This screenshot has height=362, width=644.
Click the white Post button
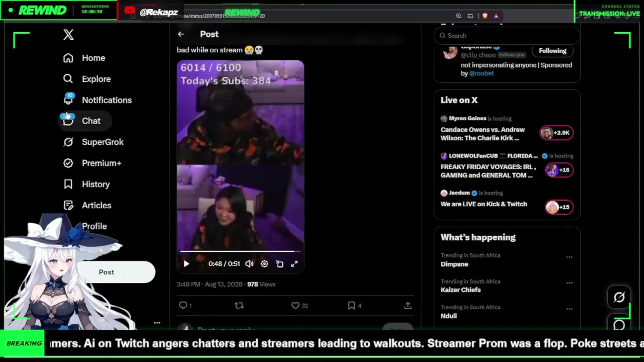[107, 272]
